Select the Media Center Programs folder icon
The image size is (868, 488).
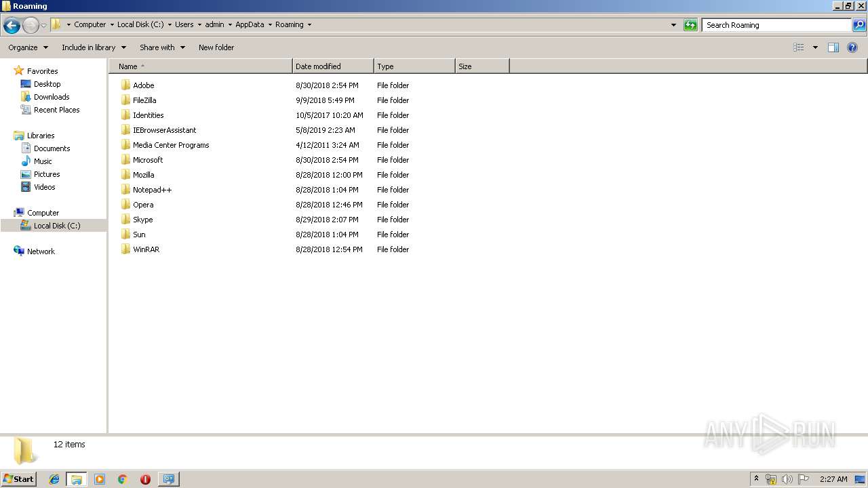pyautogui.click(x=125, y=145)
